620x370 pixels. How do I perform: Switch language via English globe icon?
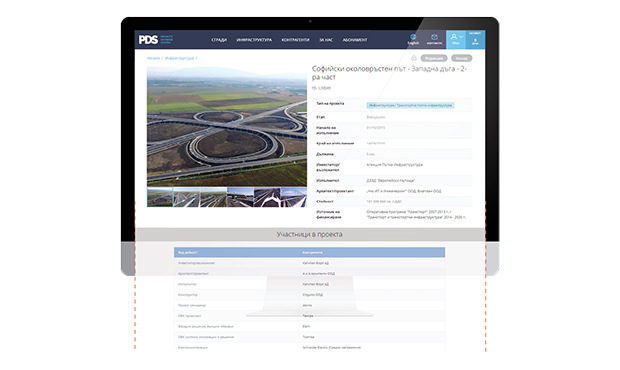click(413, 40)
